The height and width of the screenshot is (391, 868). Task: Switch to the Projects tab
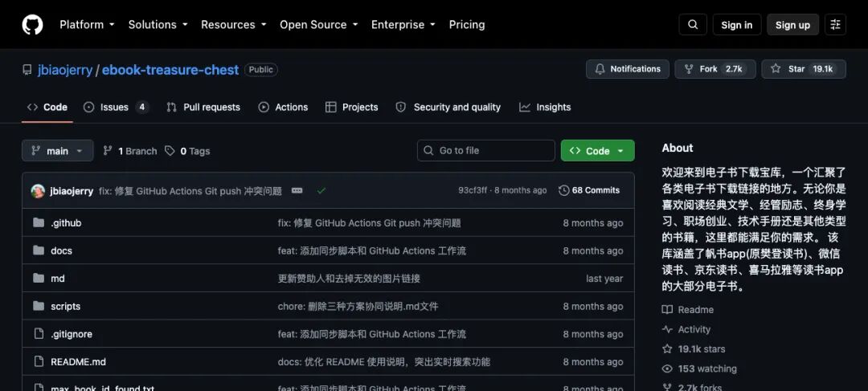(351, 108)
